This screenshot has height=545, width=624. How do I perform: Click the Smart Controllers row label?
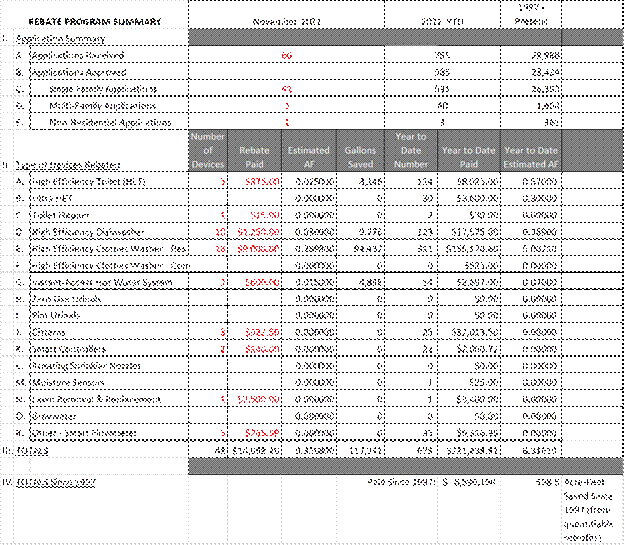[x=68, y=349]
